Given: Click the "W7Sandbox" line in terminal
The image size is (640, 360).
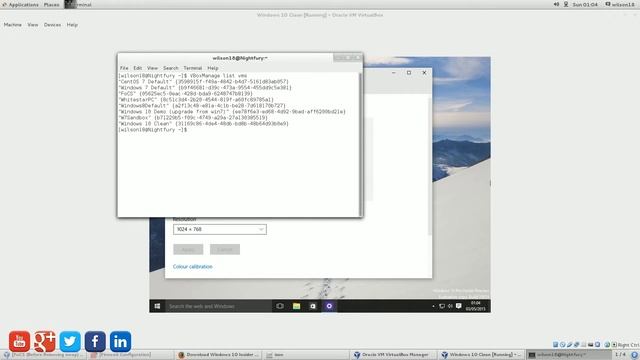Looking at the screenshot, I should [193, 118].
